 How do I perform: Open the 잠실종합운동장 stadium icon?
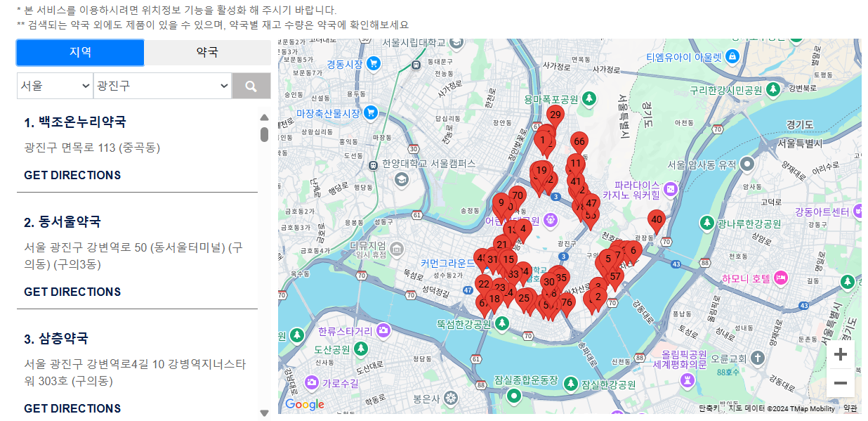coord(514,396)
